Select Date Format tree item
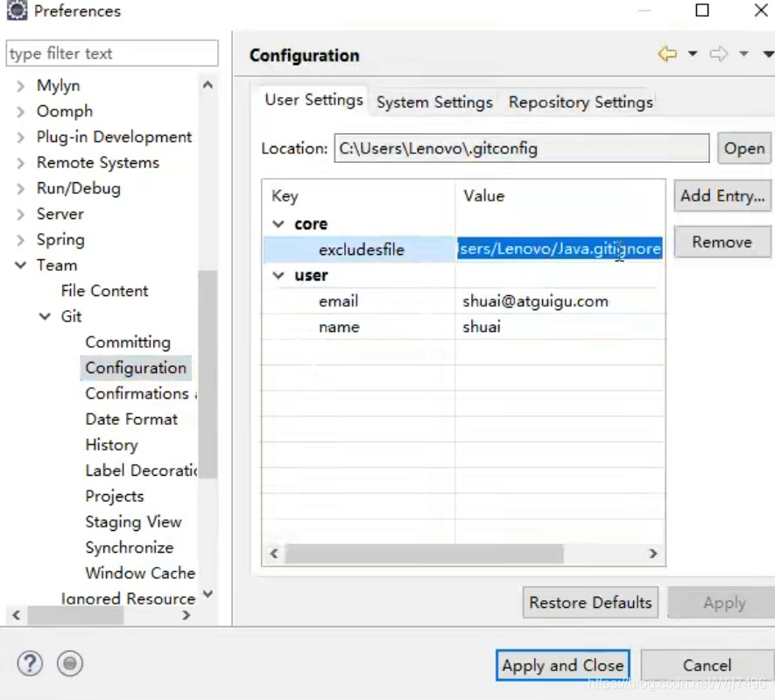This screenshot has width=775, height=700. [131, 419]
